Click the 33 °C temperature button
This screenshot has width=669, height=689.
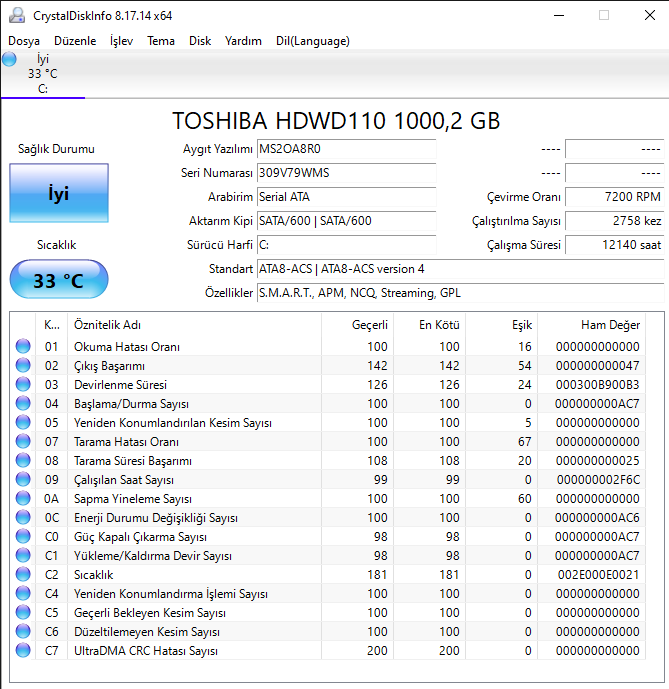[59, 279]
